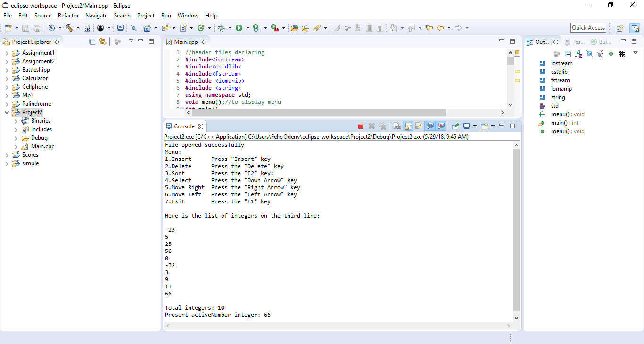Open the Refactor menu
644x344 pixels.
point(68,16)
